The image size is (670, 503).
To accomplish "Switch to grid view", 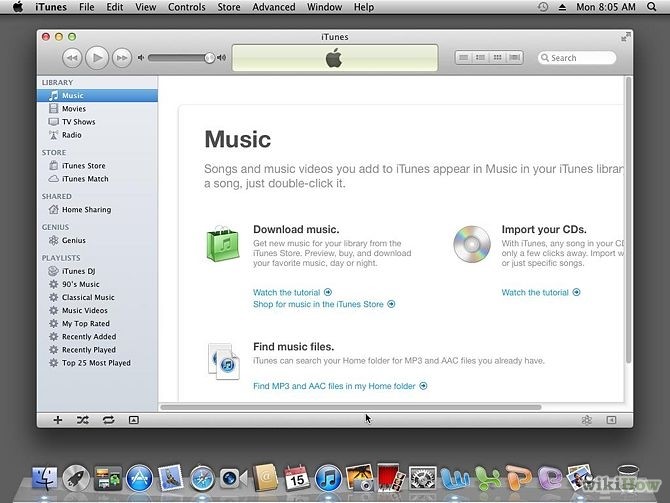I will tap(497, 57).
